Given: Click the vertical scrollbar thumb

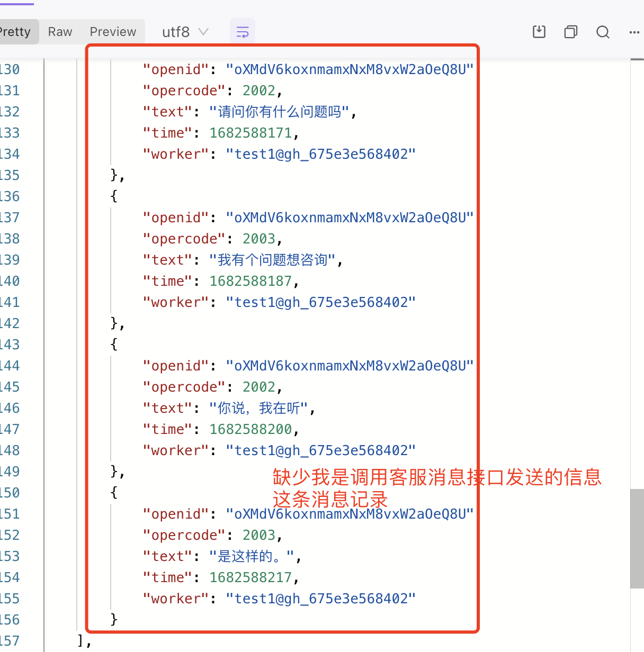Looking at the screenshot, I should point(637,538).
